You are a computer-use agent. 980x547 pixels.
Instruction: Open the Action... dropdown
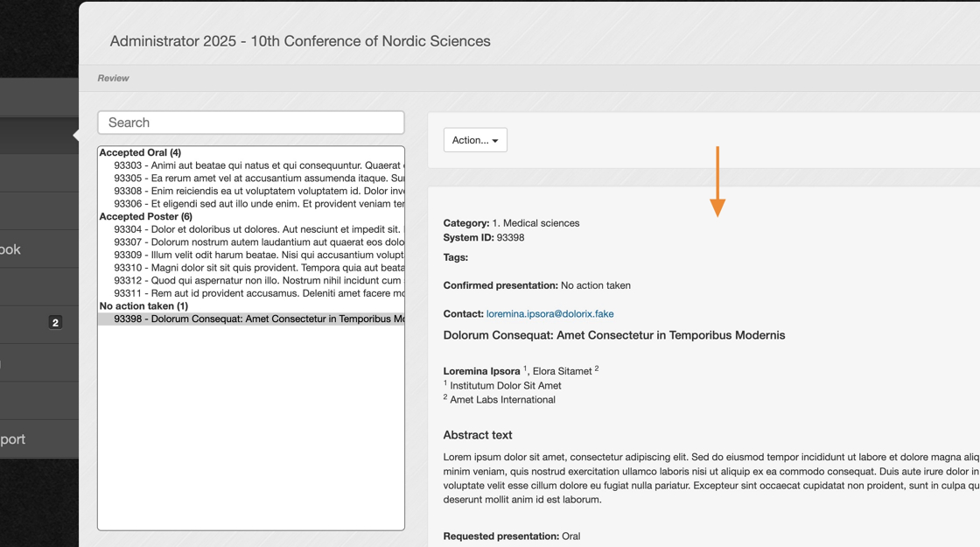(475, 140)
